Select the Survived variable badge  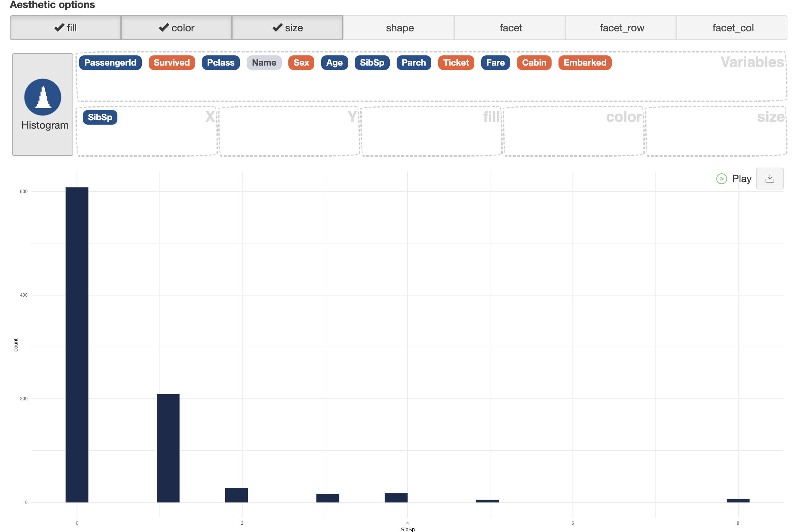[x=171, y=63]
